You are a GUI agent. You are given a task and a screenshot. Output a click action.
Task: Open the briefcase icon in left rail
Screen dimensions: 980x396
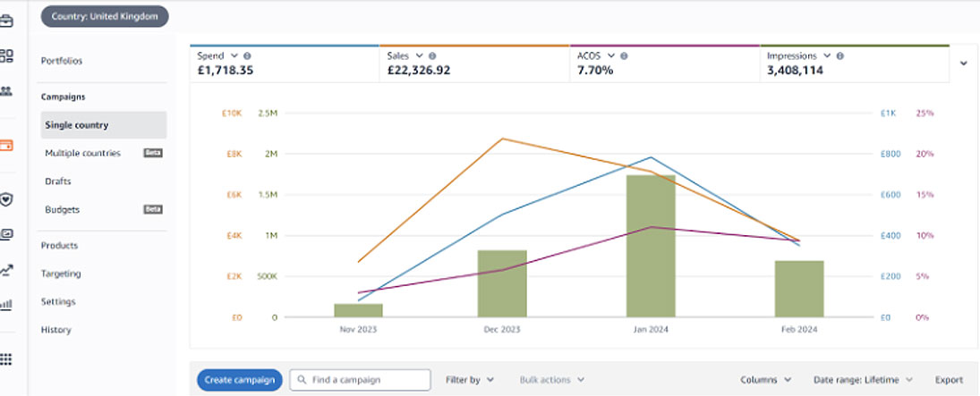5,21
